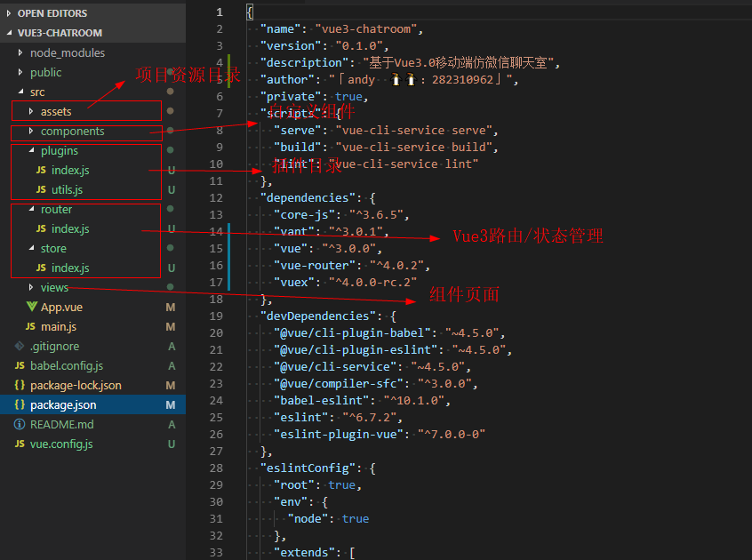Click braces icon of package.json
752x560 pixels.
click(x=20, y=404)
